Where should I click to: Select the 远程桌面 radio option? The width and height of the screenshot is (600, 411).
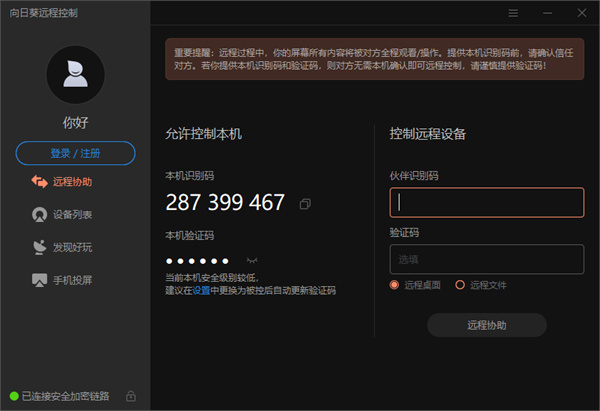point(395,285)
